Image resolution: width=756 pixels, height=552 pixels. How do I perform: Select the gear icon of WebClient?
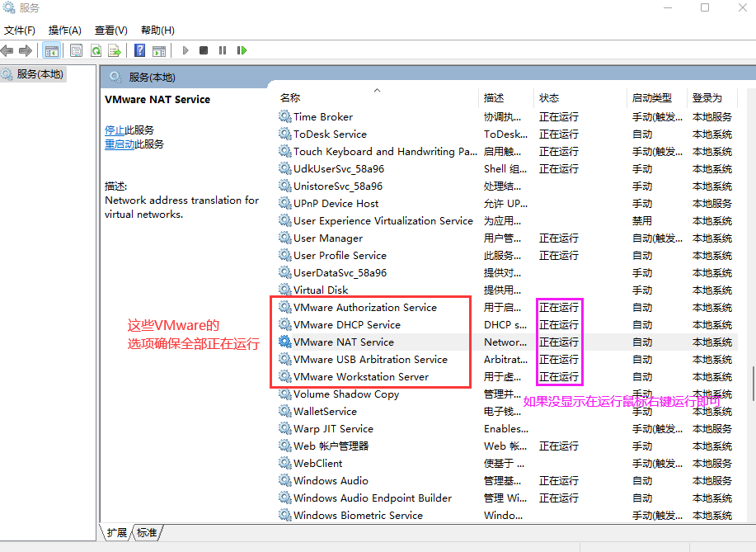tap(285, 463)
